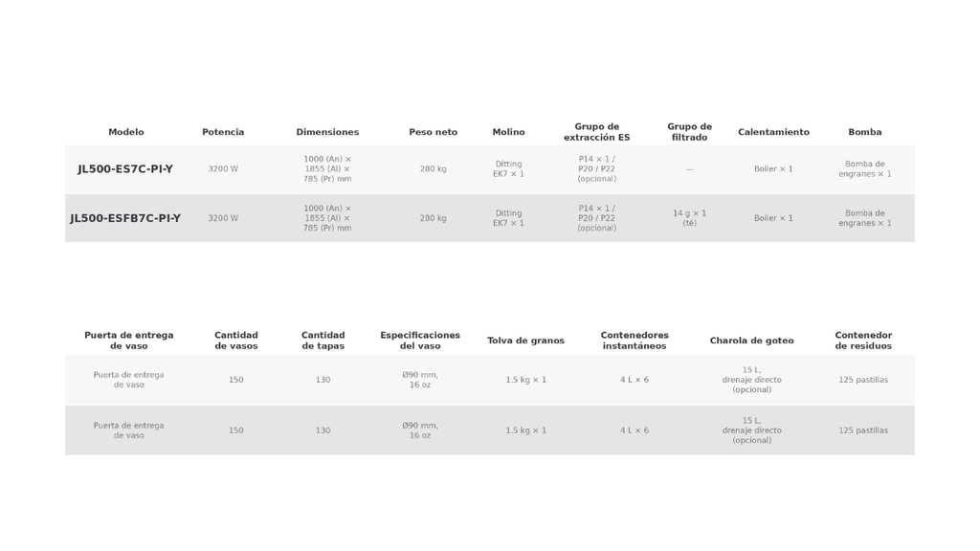
Task: Click the Grupo de filtrado header
Action: (689, 132)
